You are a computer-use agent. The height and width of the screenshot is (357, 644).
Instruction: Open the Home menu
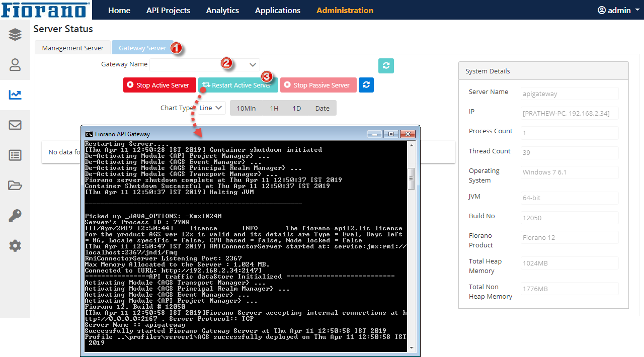(x=119, y=10)
